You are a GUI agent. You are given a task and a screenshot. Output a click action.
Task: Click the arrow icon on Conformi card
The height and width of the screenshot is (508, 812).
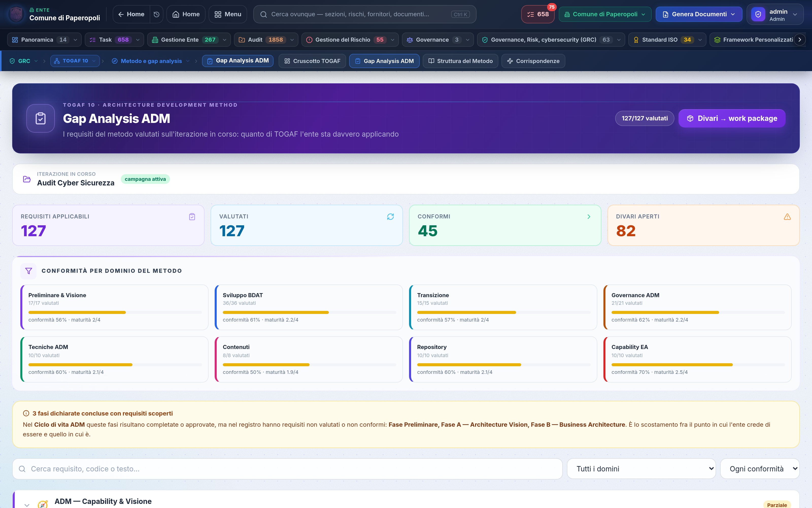pyautogui.click(x=589, y=217)
